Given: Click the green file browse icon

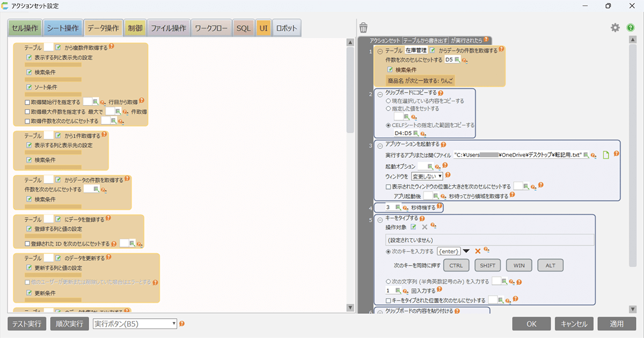Looking at the screenshot, I should point(605,155).
